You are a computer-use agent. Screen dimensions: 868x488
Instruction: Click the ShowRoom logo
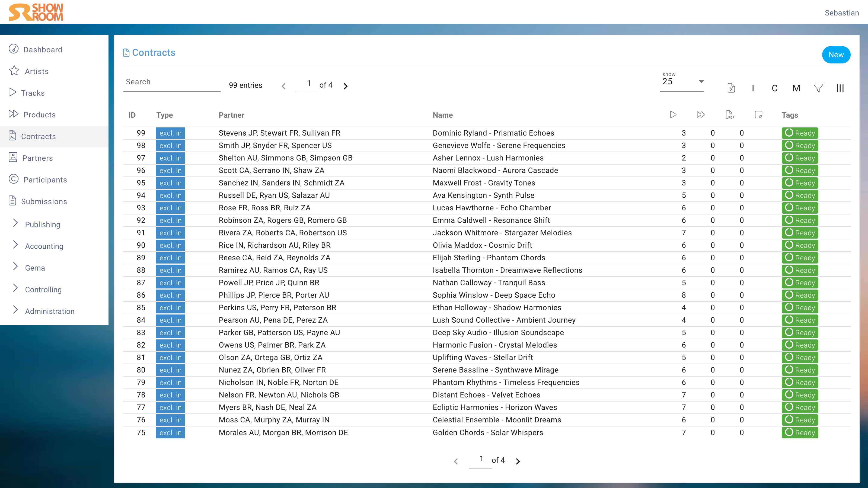[x=36, y=12]
